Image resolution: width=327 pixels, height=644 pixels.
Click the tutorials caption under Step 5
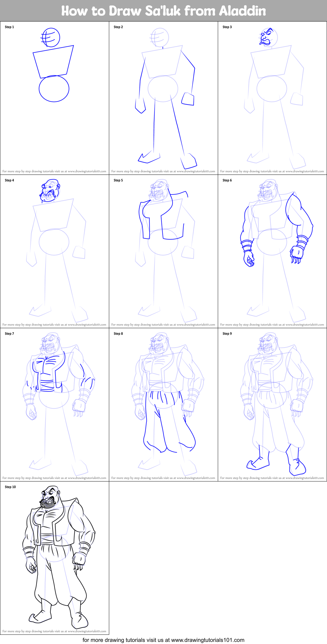click(163, 325)
